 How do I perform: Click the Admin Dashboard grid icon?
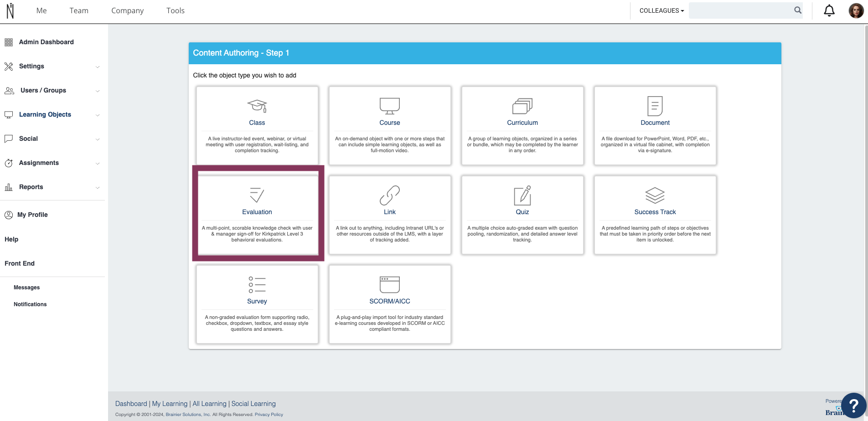click(x=9, y=42)
